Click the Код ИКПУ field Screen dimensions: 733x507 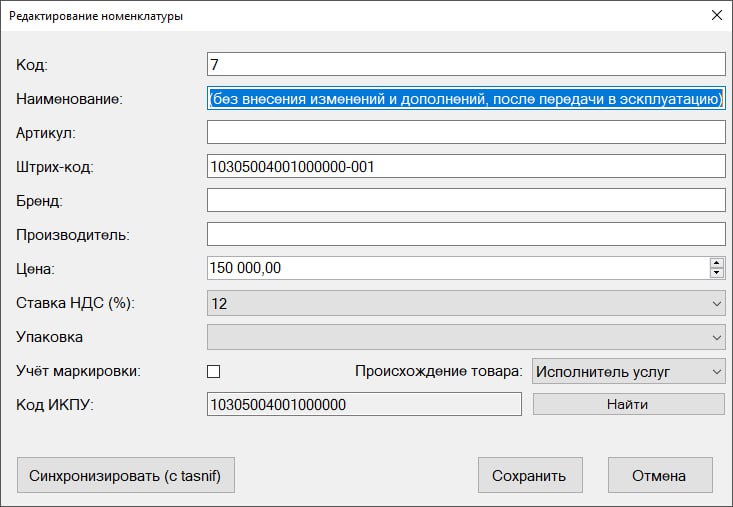(364, 404)
